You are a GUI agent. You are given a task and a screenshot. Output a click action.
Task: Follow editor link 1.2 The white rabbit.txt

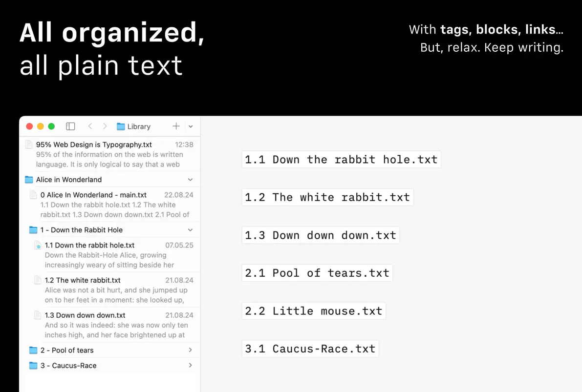[x=327, y=197]
